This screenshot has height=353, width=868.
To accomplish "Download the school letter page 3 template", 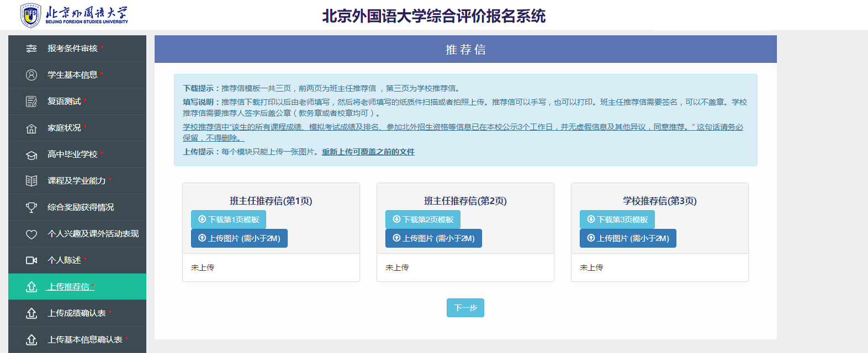I will tap(617, 220).
